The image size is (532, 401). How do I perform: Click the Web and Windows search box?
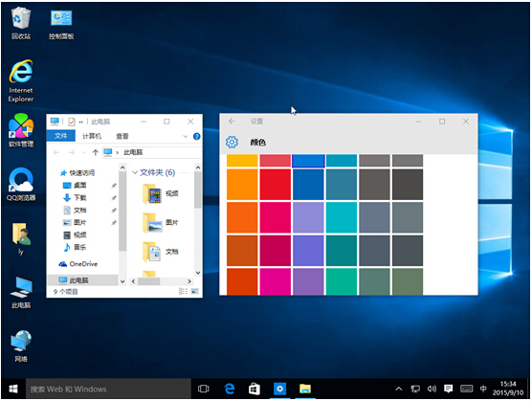coord(108,389)
